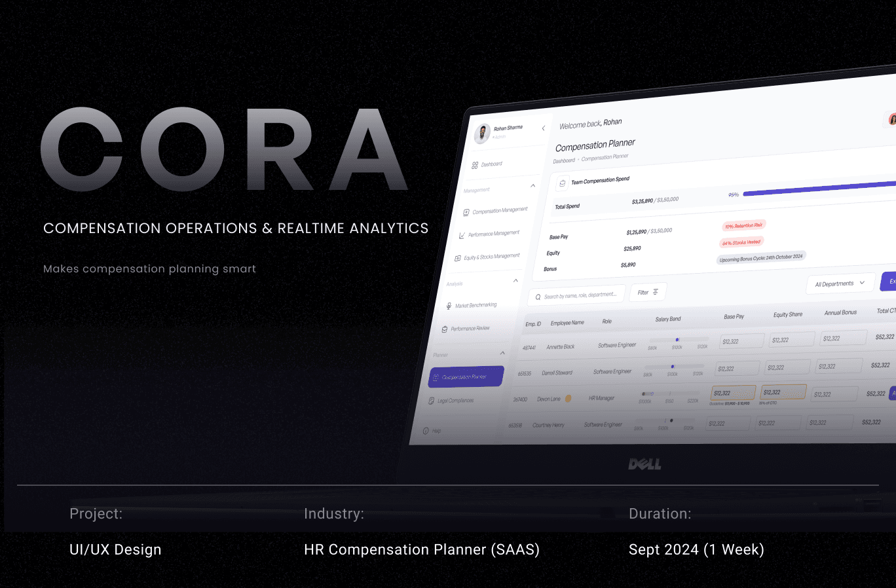Click employee name Darrell Steward
The height and width of the screenshot is (588, 896).
click(x=557, y=373)
